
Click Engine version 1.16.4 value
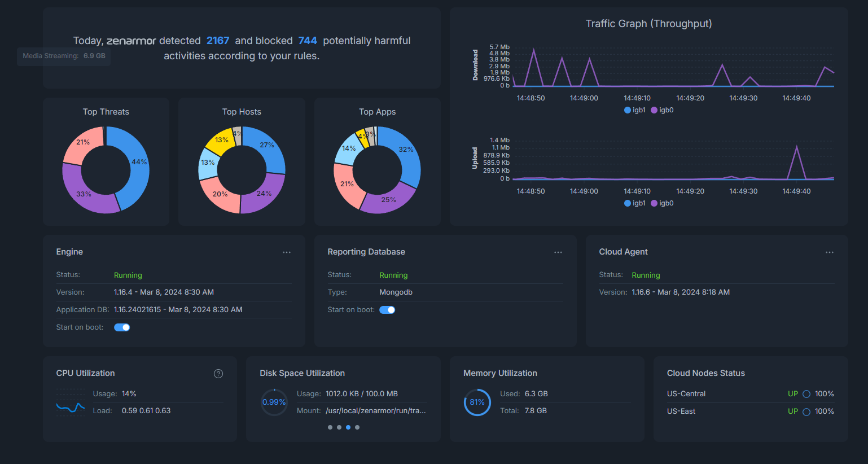click(164, 292)
